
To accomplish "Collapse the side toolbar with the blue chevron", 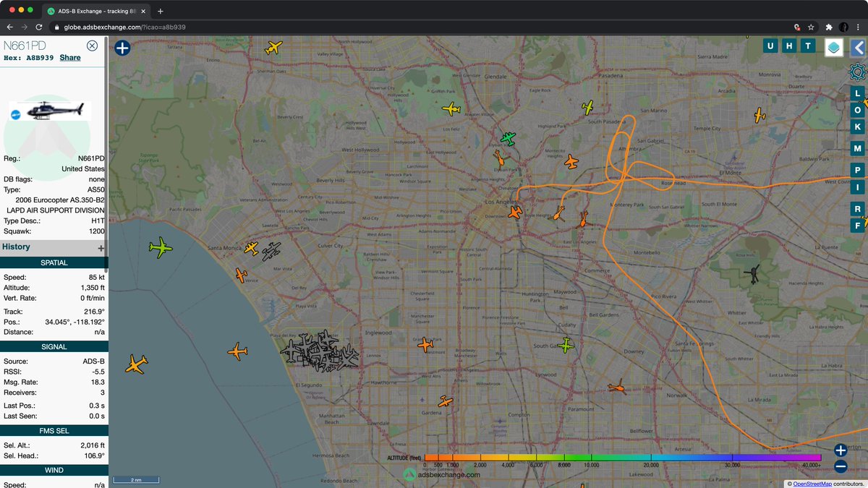I will (x=857, y=46).
